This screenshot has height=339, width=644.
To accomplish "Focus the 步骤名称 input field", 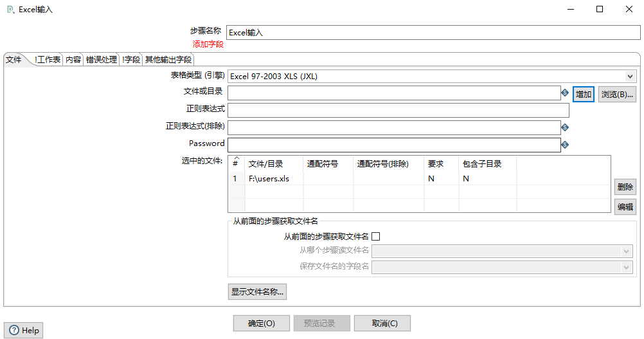I will pos(433,32).
